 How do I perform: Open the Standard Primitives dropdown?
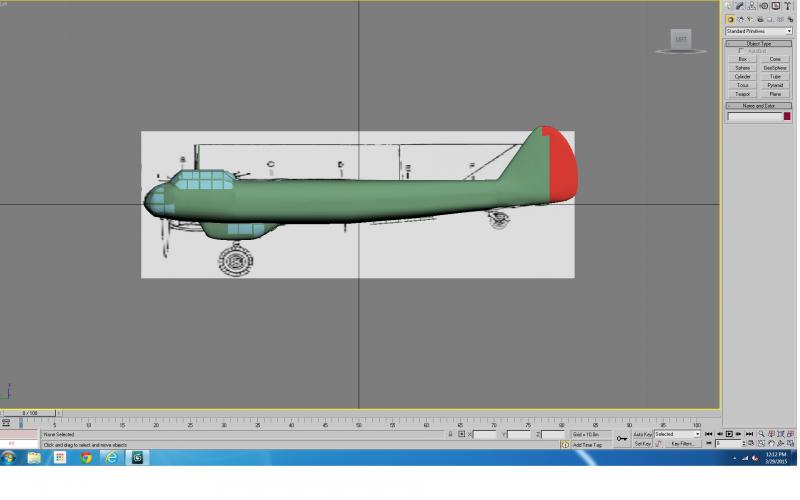[x=759, y=32]
